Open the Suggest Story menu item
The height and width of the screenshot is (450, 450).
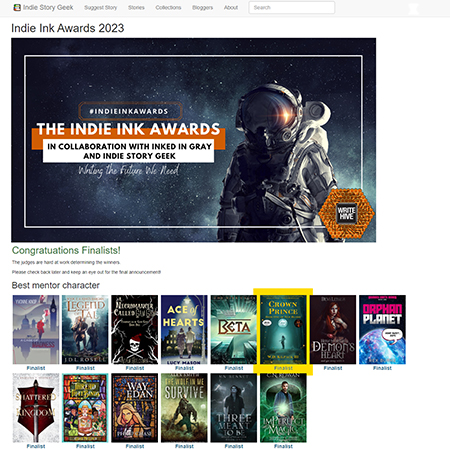click(101, 7)
